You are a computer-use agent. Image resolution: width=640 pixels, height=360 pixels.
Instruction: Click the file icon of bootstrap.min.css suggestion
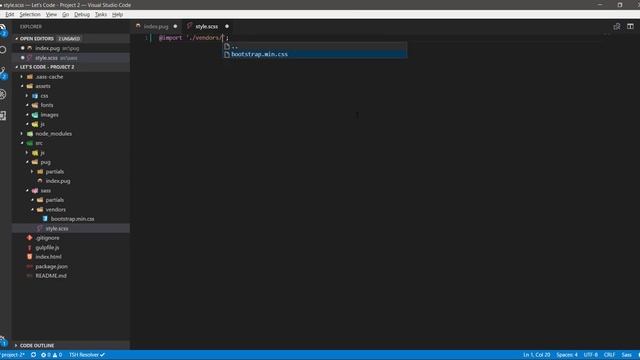(227, 54)
